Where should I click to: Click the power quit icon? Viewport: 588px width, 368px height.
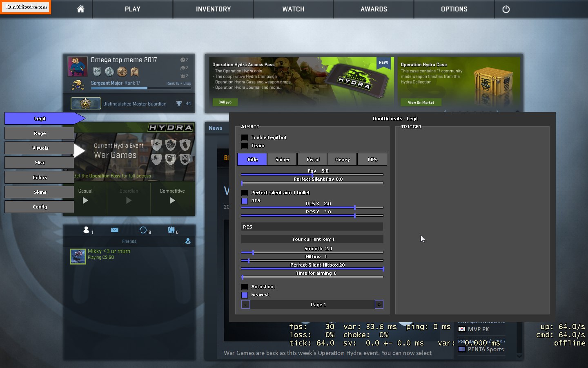click(506, 9)
